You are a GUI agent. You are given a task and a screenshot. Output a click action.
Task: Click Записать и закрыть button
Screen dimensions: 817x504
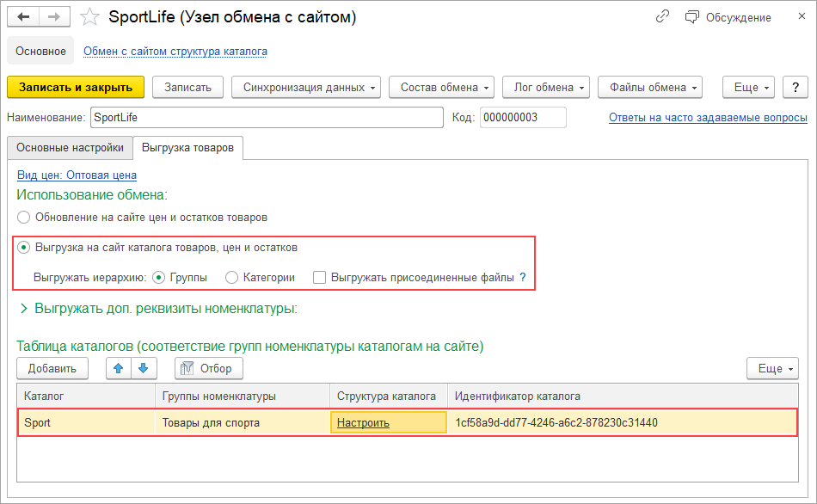[76, 87]
